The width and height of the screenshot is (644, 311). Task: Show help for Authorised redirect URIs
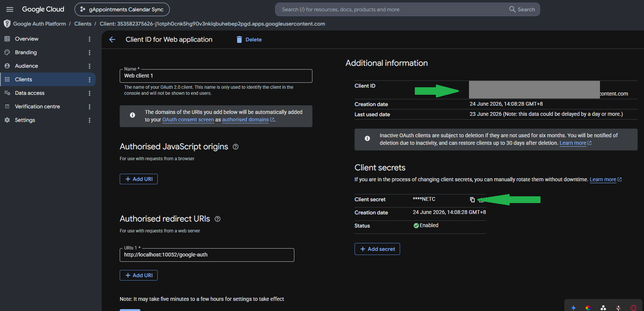pos(218,219)
